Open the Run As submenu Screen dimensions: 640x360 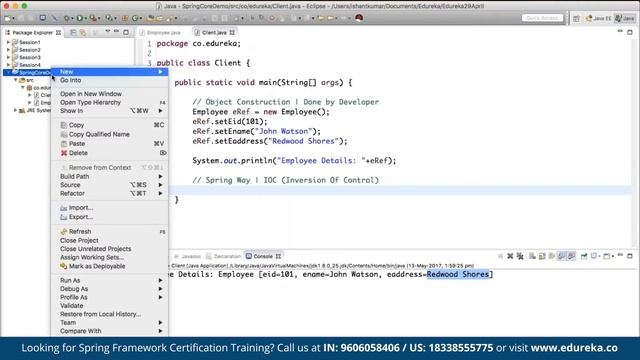(109, 280)
